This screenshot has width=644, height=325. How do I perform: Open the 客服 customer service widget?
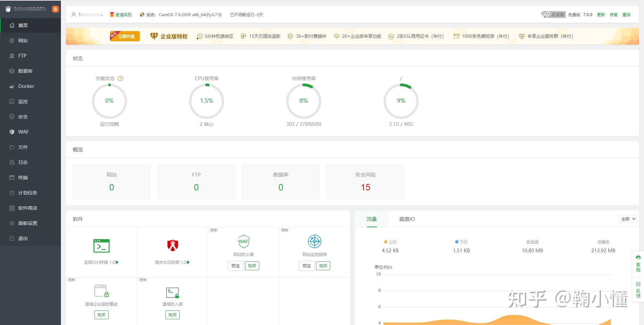638,264
